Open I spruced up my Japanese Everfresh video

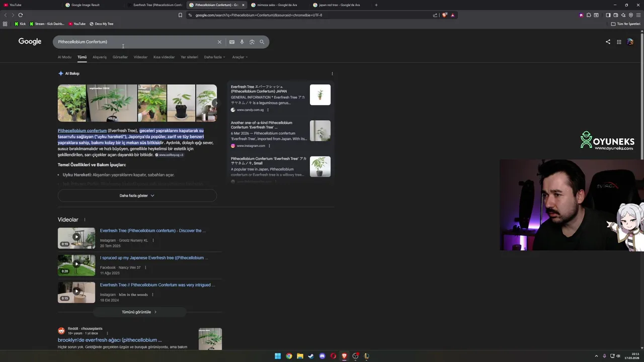[x=154, y=258]
